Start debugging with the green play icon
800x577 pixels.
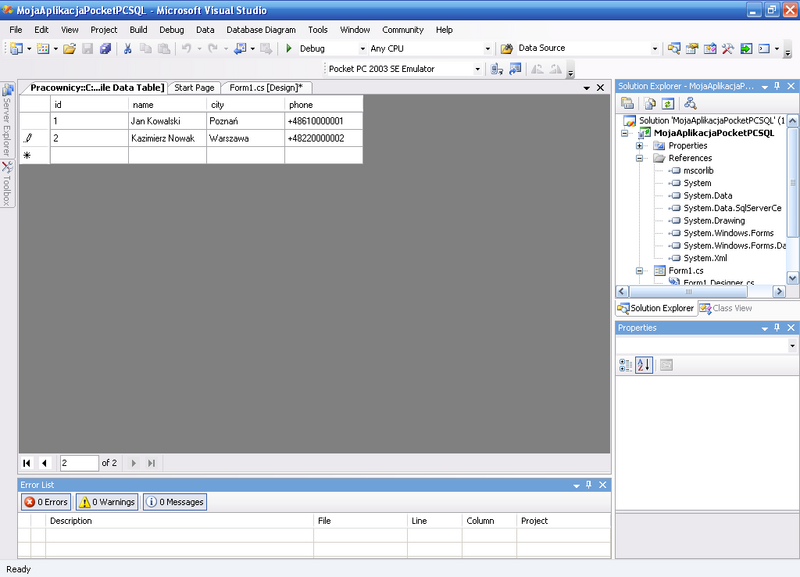(289, 48)
